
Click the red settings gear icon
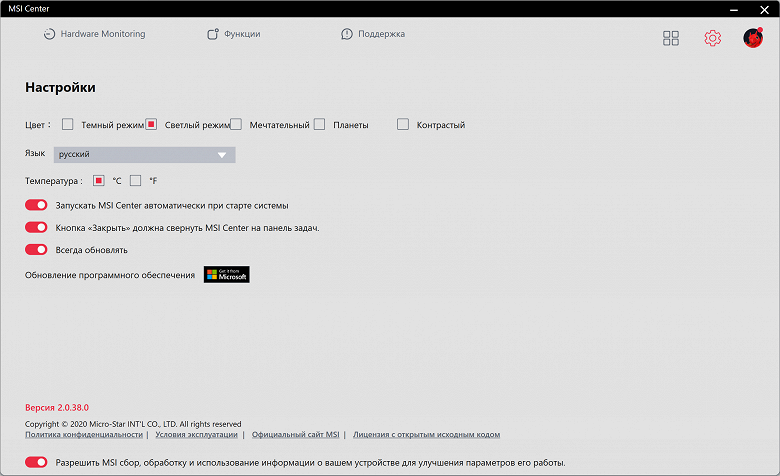pos(712,38)
